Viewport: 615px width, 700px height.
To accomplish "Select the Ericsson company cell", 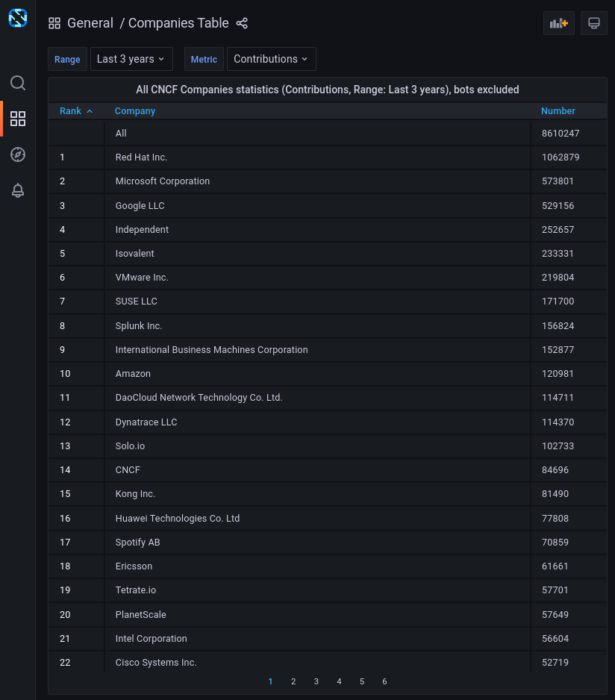I will tap(317, 566).
